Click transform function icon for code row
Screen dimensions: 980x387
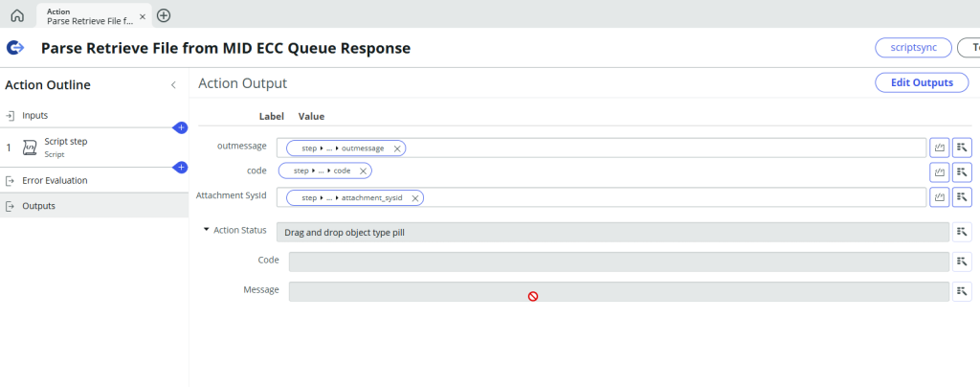pos(940,171)
